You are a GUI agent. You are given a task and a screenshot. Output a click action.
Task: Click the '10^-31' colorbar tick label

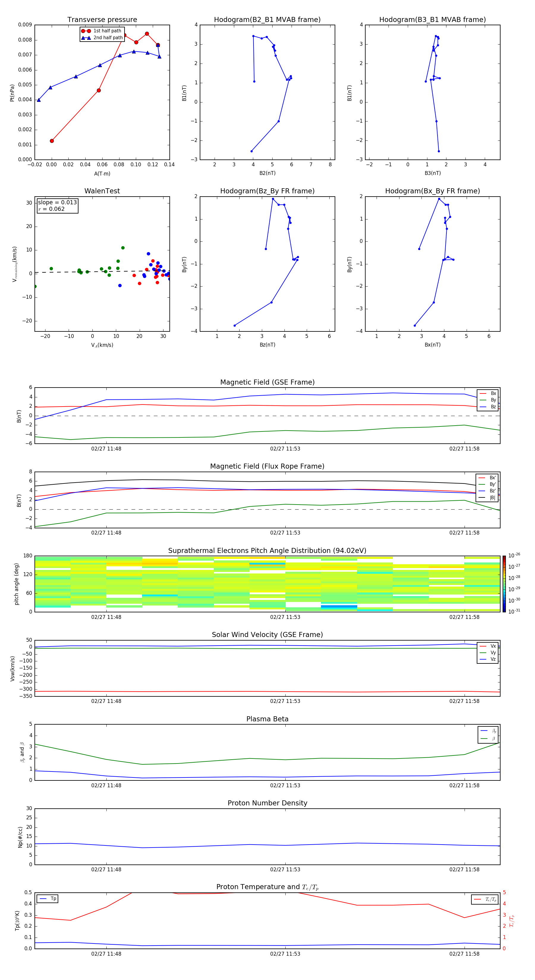[514, 611]
